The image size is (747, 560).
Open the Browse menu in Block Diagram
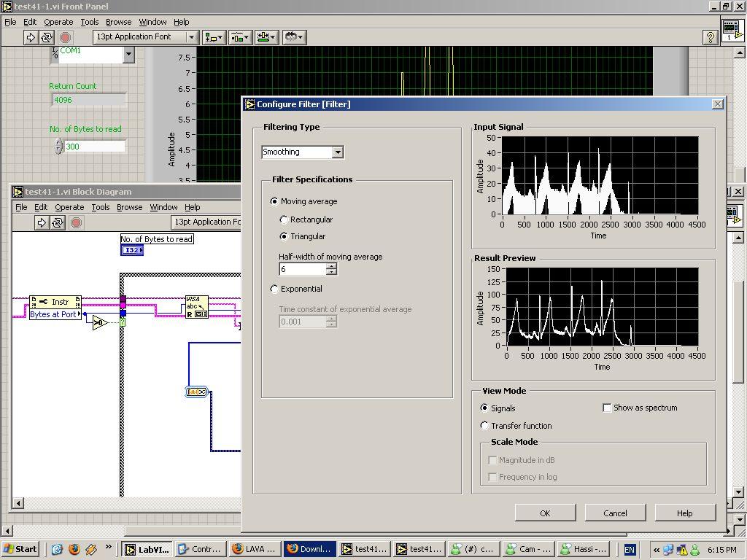(x=129, y=207)
